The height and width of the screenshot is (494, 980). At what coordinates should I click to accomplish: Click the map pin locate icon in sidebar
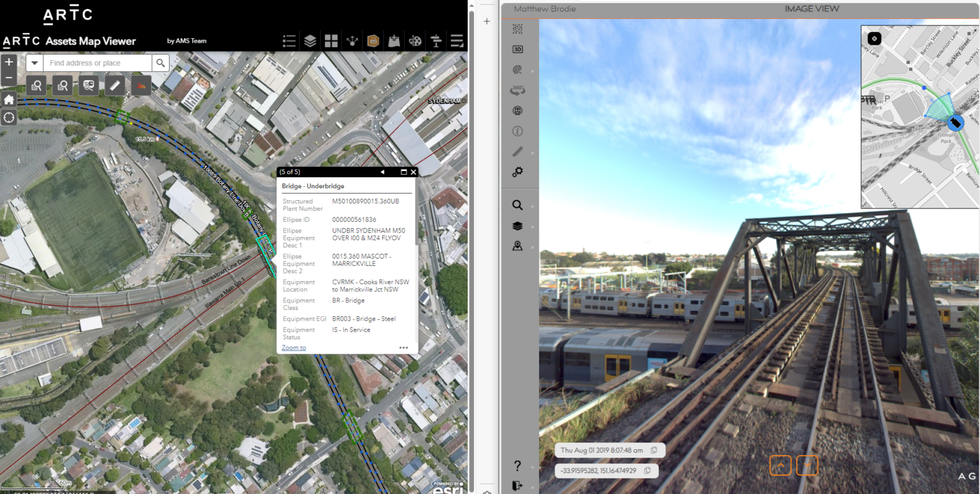517,246
